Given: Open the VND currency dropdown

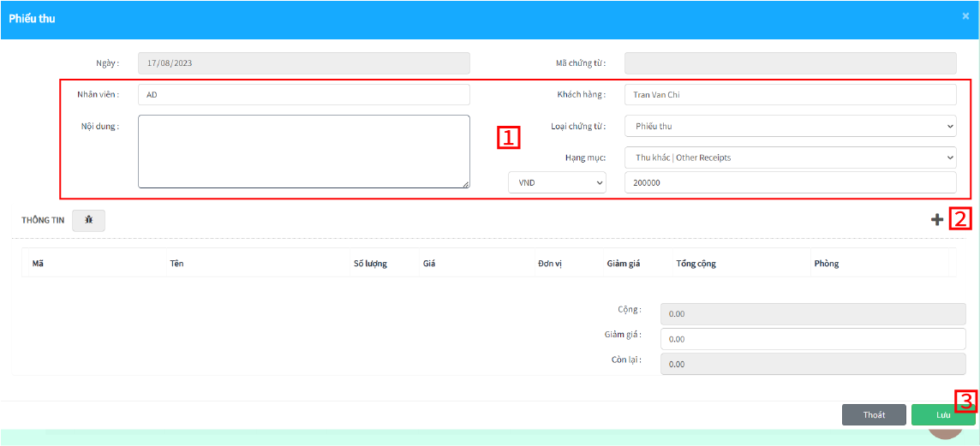Looking at the screenshot, I should point(557,182).
